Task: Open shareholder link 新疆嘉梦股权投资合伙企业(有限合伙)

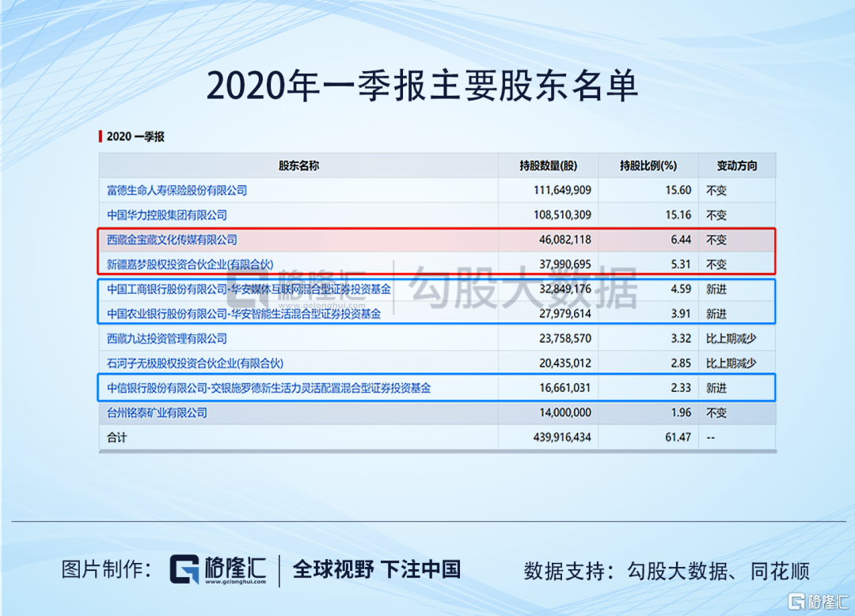Action: coord(190,264)
